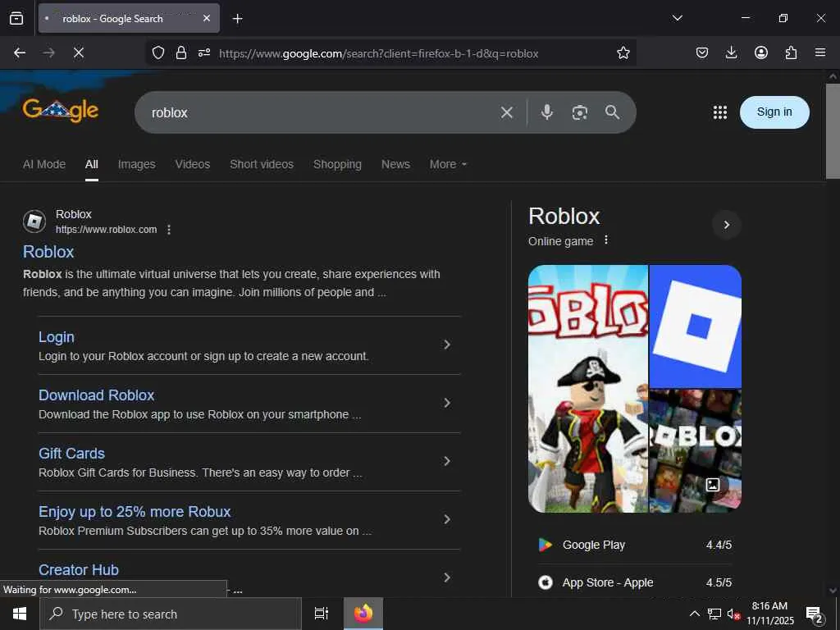Image resolution: width=840 pixels, height=630 pixels.
Task: Open the Windows Start menu
Action: coord(20,614)
